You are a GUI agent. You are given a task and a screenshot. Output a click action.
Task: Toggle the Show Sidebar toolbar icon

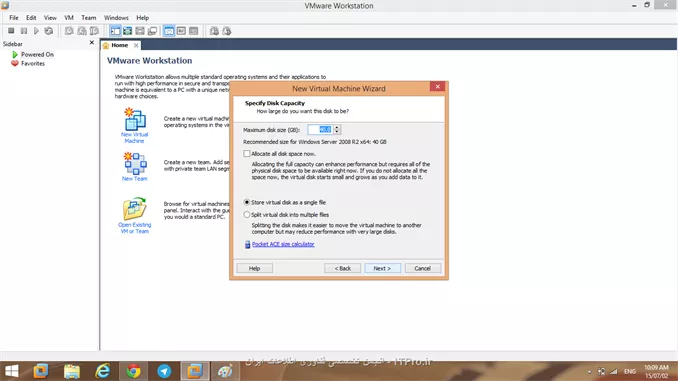(115, 31)
